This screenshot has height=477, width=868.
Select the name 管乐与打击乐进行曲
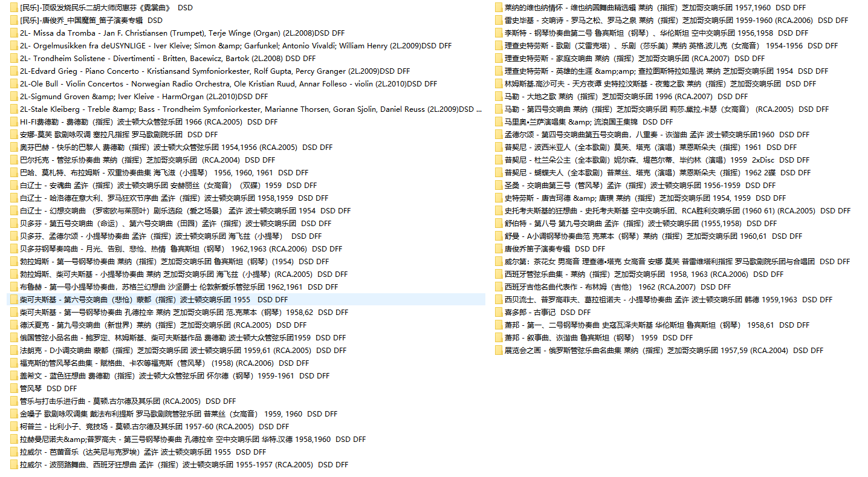tap(128, 401)
